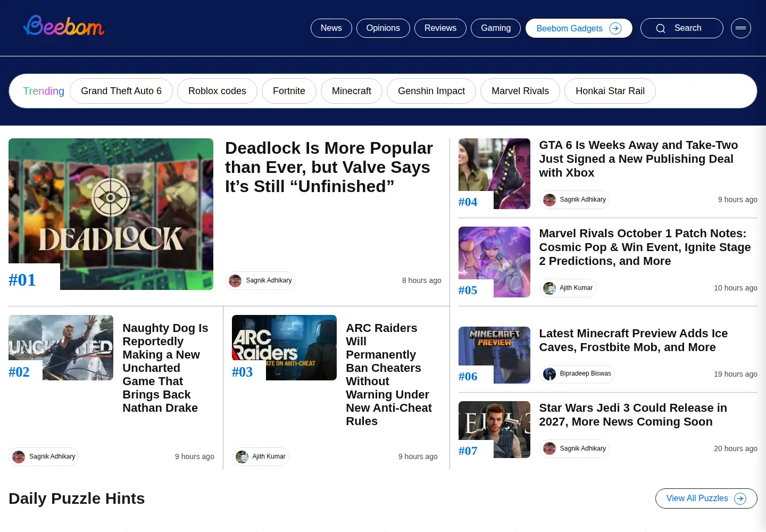Screen dimensions: 766x532
Task: Choose the Minecraft trending tag
Action: tap(352, 91)
